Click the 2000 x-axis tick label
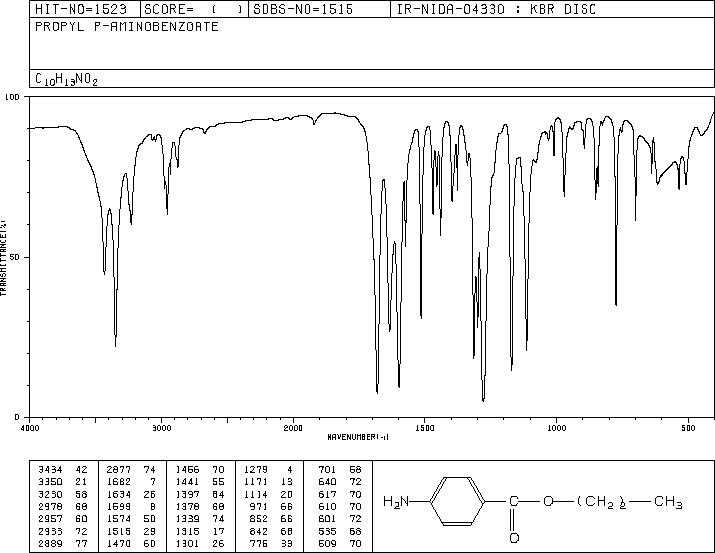The image size is (715, 553). 293,428
